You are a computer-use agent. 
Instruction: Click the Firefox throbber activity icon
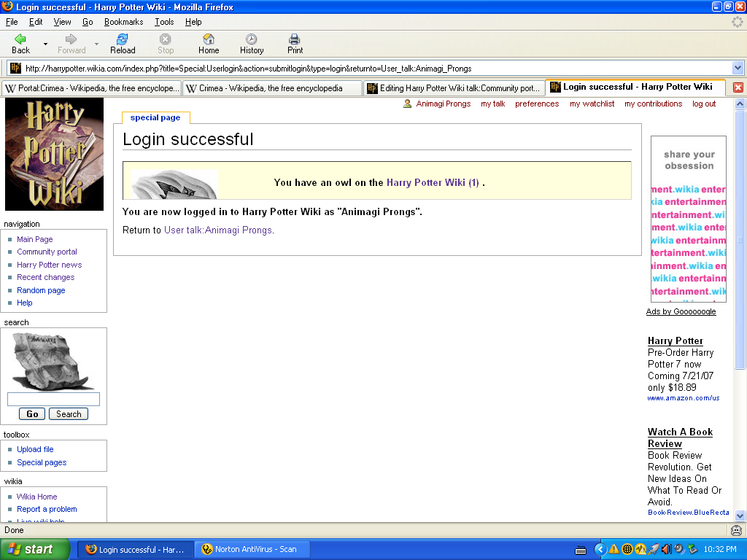pos(737,22)
